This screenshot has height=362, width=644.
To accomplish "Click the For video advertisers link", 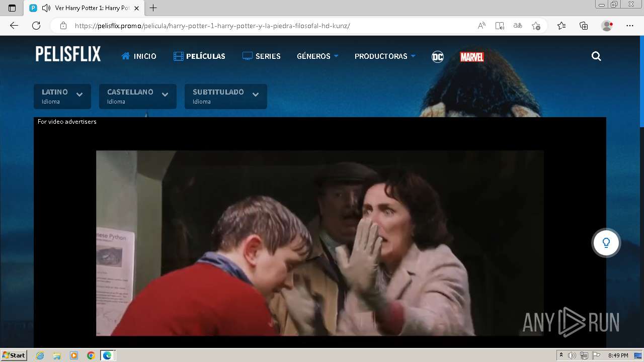I will 67,122.
